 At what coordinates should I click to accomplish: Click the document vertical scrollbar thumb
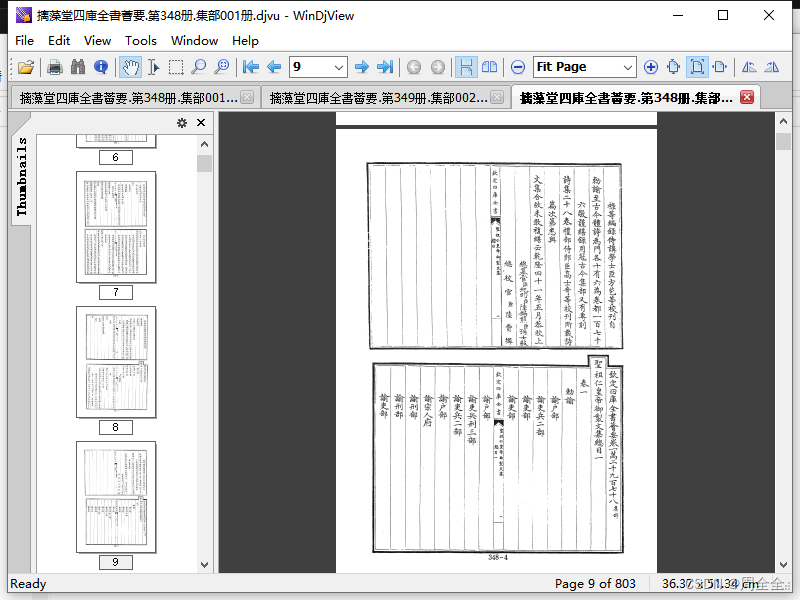tap(784, 141)
